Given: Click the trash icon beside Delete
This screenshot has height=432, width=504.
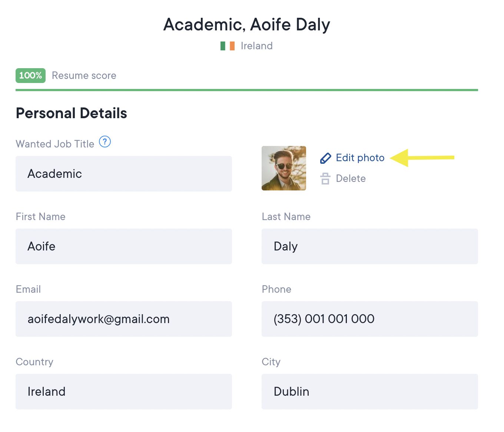Looking at the screenshot, I should pyautogui.click(x=325, y=179).
